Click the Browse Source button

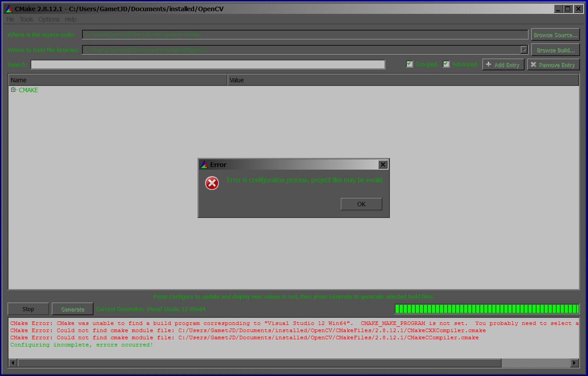pos(555,35)
